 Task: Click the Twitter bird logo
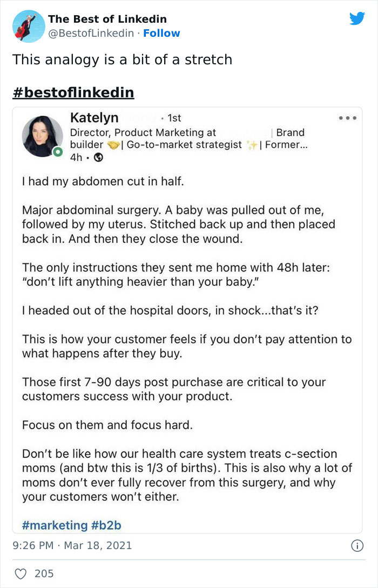click(357, 18)
